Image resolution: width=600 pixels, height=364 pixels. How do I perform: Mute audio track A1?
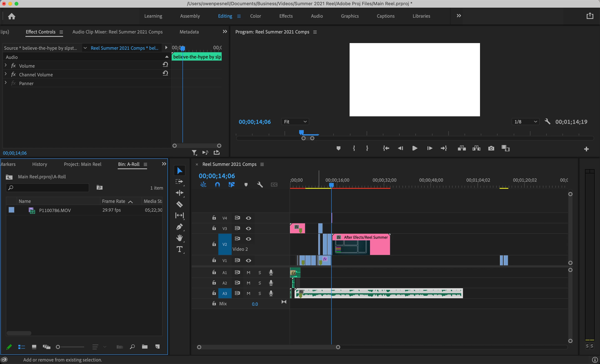248,272
